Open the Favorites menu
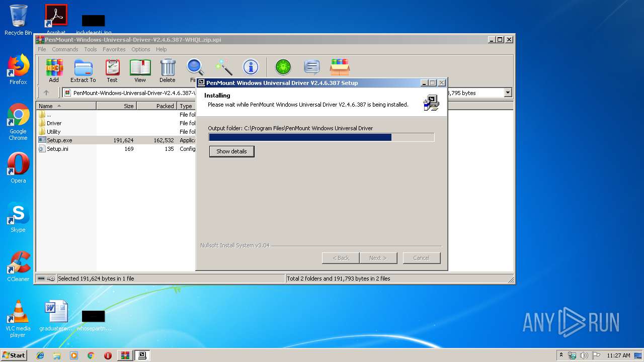This screenshot has width=644, height=362. point(114,49)
